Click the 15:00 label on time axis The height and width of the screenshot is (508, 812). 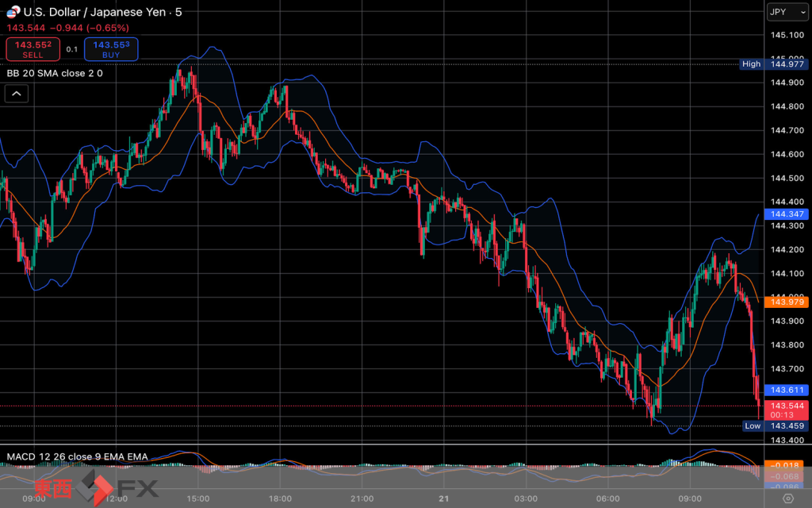tap(197, 498)
